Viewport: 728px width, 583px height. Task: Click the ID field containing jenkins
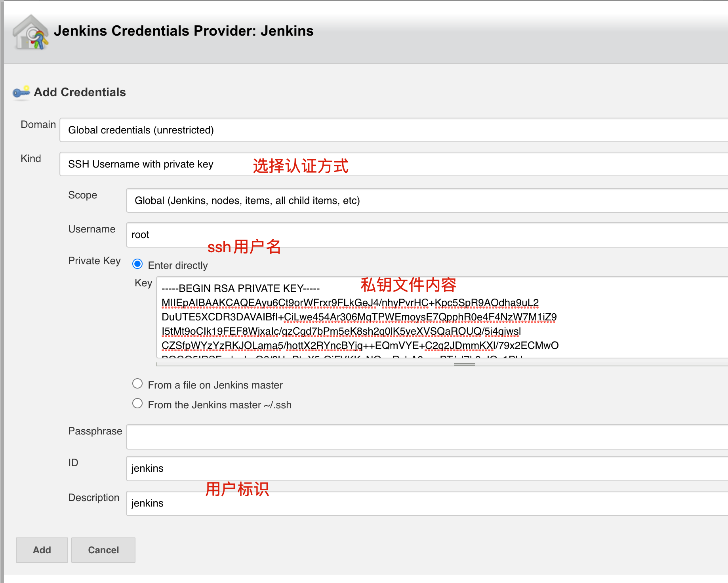(x=427, y=469)
